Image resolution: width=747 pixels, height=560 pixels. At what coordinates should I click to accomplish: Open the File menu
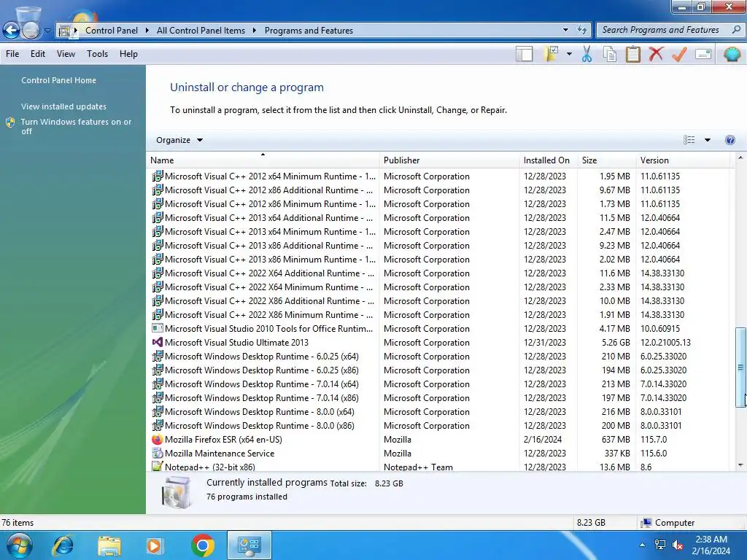12,54
